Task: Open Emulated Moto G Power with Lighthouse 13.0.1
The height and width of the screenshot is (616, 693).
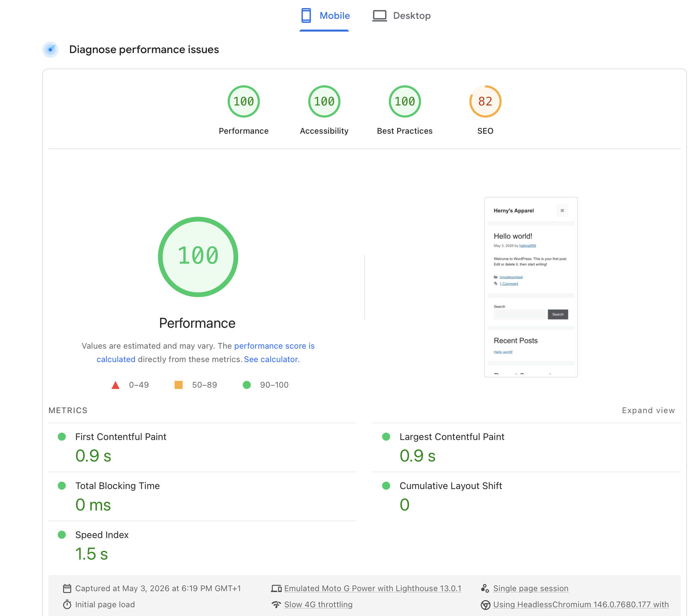Action: [373, 588]
